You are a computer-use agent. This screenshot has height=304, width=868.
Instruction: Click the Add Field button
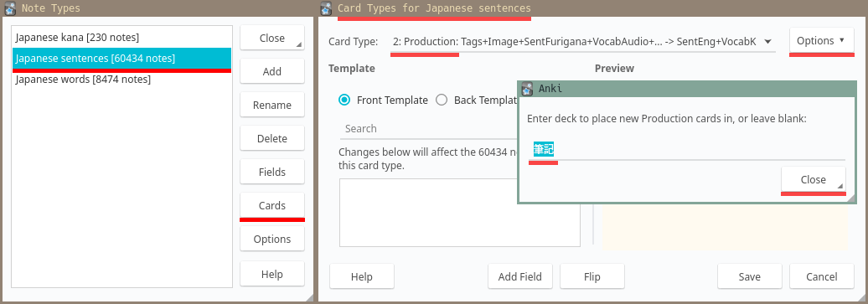(x=519, y=276)
